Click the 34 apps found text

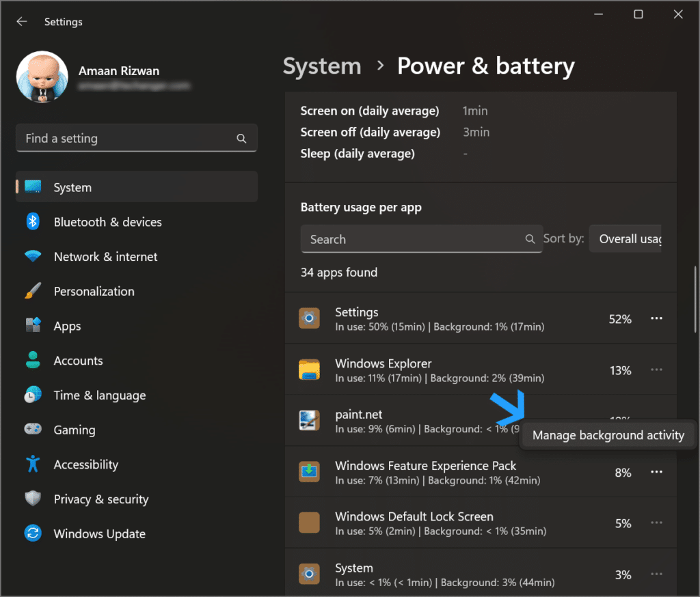(339, 272)
